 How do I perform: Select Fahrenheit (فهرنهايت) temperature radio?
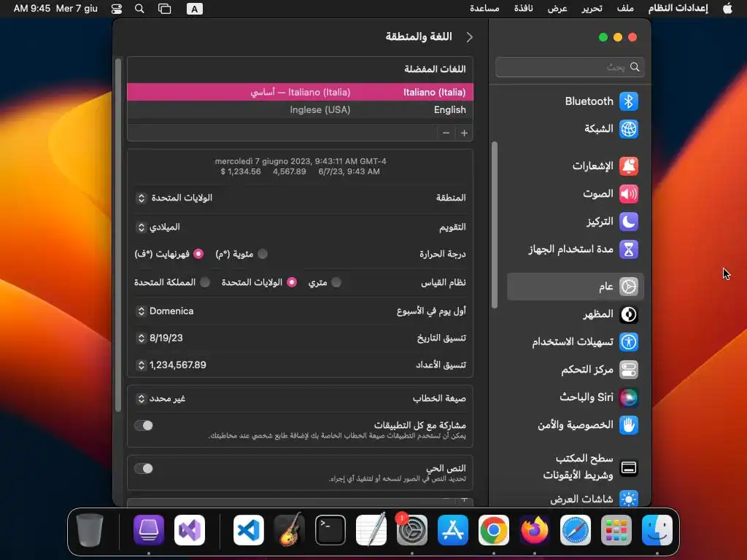198,254
